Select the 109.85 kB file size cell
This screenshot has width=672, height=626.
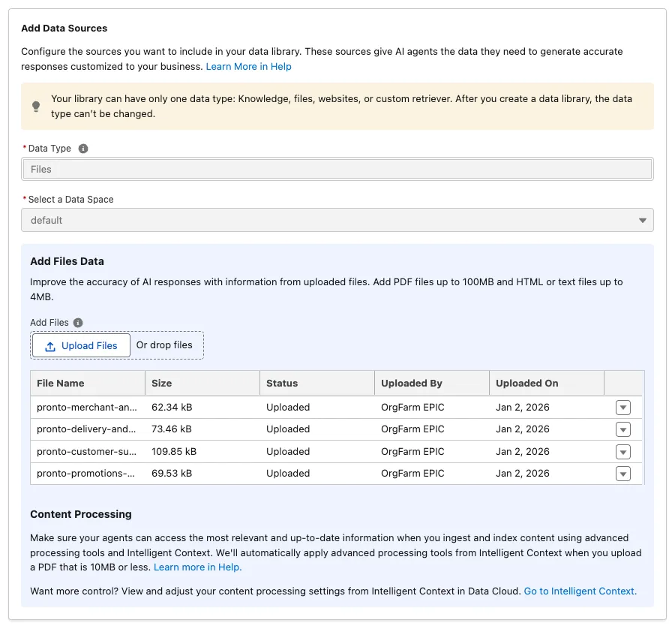click(173, 452)
